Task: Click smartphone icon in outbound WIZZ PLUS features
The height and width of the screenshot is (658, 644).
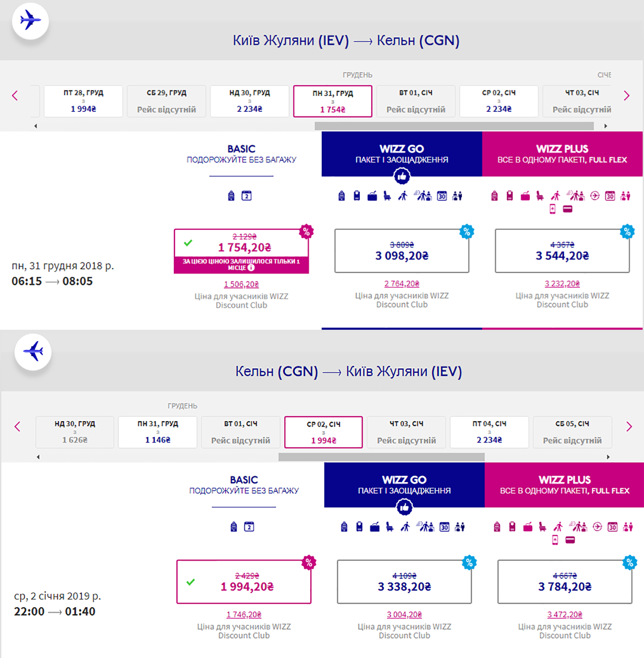Action: click(x=553, y=209)
